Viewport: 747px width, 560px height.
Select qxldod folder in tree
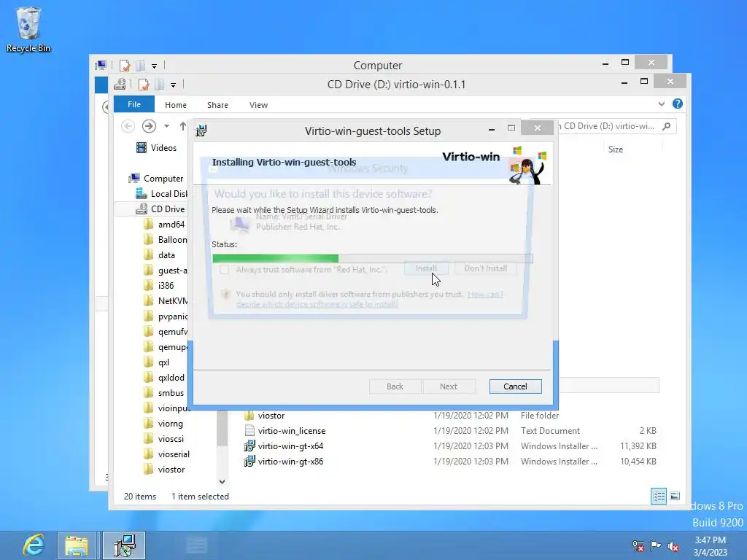(164, 378)
